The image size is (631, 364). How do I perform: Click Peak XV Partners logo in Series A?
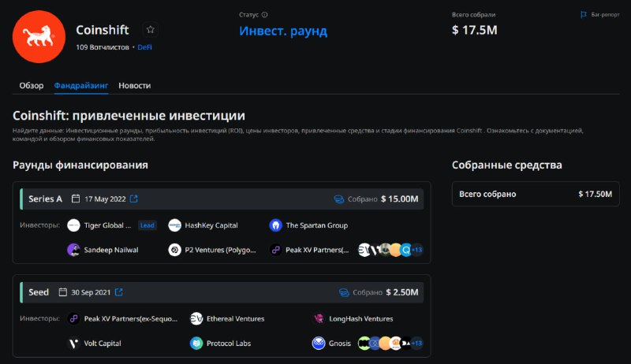[275, 250]
